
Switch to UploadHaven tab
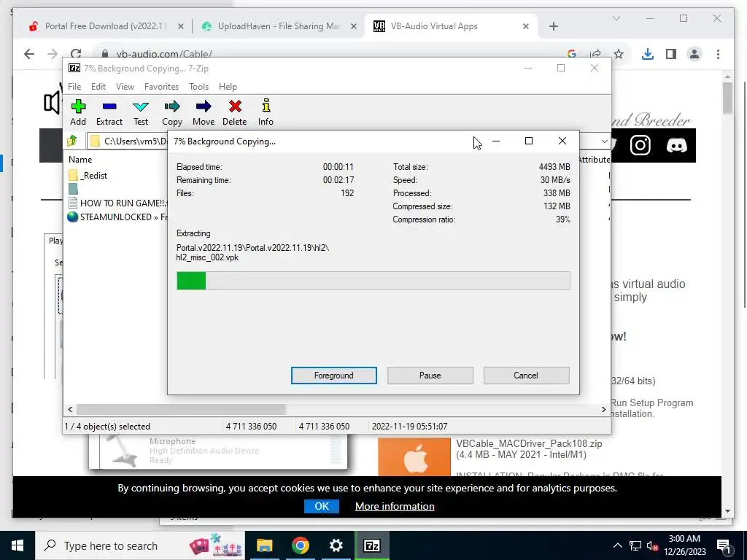click(277, 26)
